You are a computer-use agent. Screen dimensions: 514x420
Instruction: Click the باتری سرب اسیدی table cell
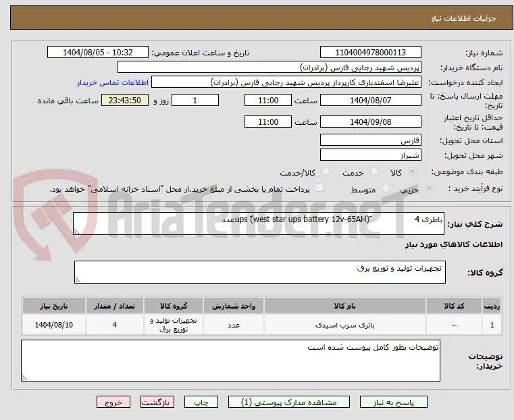tap(345, 325)
